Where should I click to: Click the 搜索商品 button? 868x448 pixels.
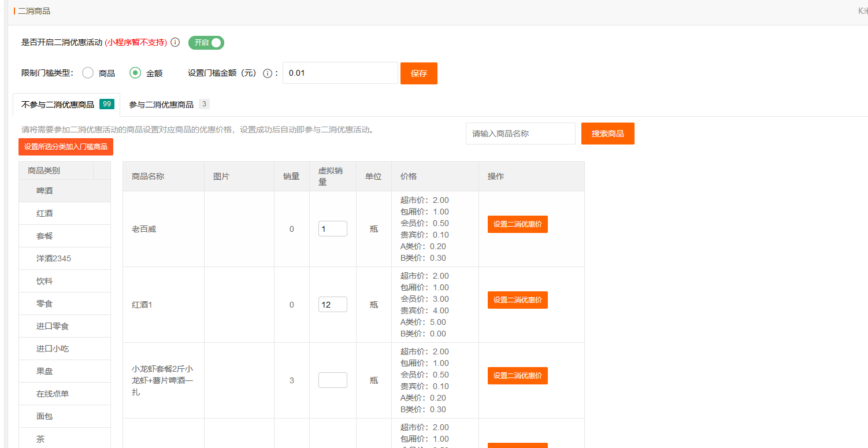tap(608, 134)
